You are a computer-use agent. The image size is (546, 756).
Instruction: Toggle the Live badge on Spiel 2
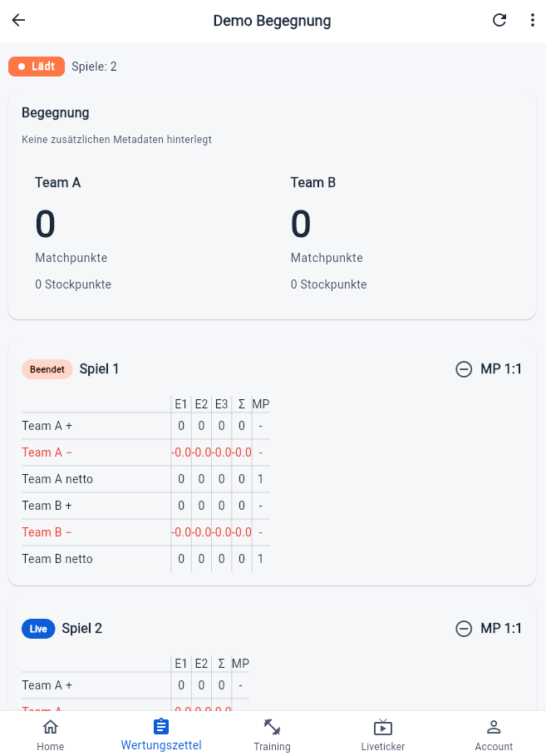point(38,629)
